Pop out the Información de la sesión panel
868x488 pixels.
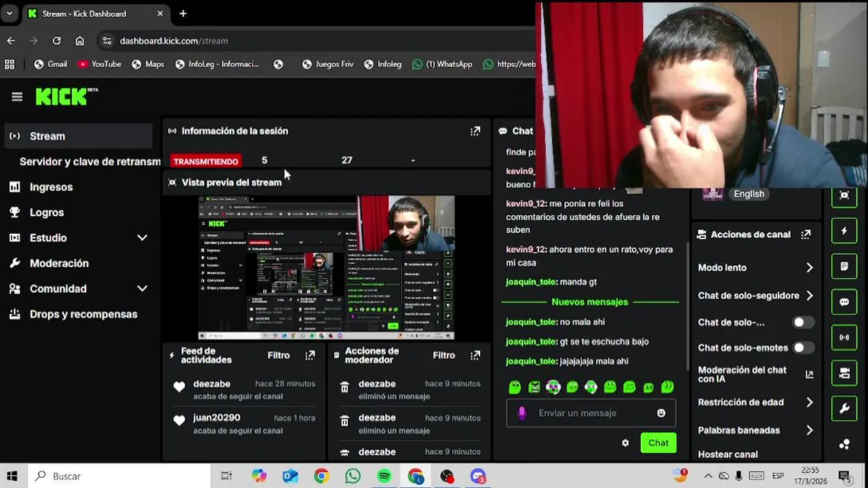[475, 131]
